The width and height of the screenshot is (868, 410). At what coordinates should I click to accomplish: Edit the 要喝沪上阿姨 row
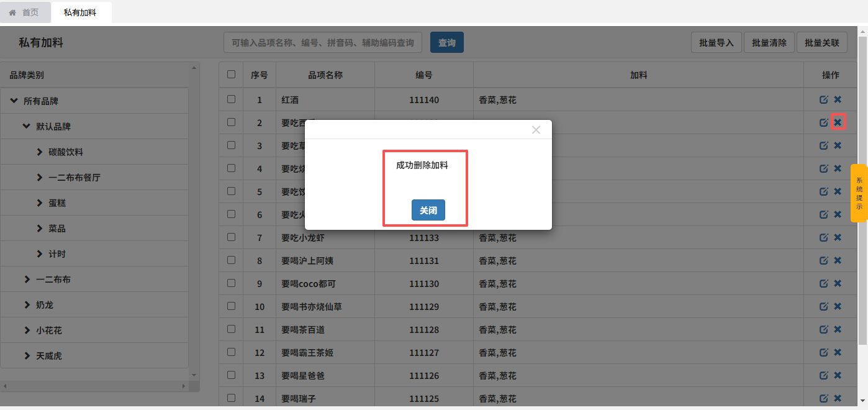tap(824, 260)
